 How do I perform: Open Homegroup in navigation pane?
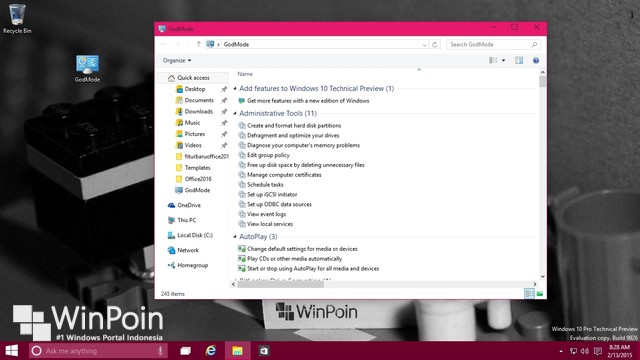(192, 265)
